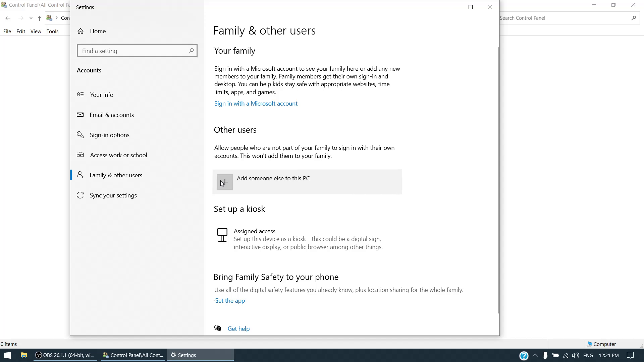Viewport: 644px width, 362px height.
Task: Click the Get the app link
Action: 229,301
